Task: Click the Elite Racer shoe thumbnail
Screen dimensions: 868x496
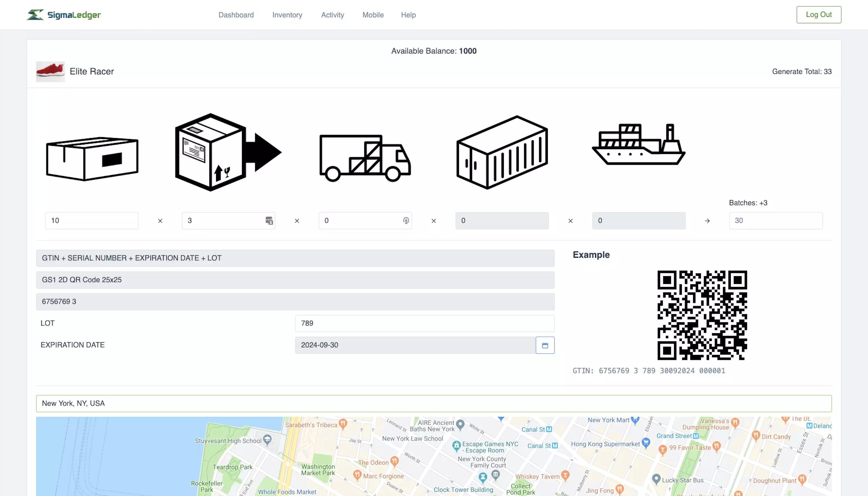Action: pyautogui.click(x=50, y=72)
